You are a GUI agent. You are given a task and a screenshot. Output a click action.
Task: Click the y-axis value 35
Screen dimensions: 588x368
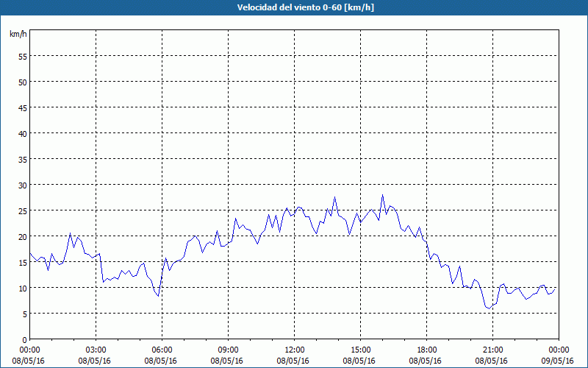(23, 160)
